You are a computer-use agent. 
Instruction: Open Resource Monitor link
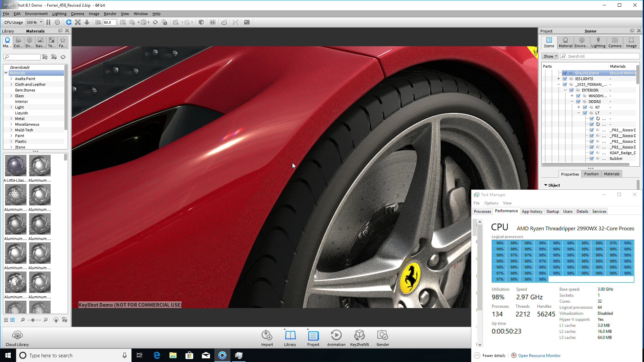539,356
